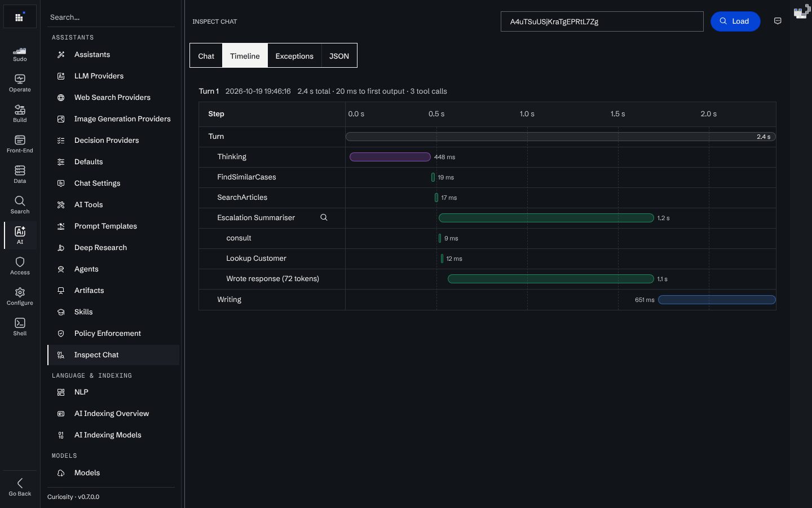The height and width of the screenshot is (508, 812).
Task: Click the Turn 1 heading
Action: pyautogui.click(x=209, y=91)
